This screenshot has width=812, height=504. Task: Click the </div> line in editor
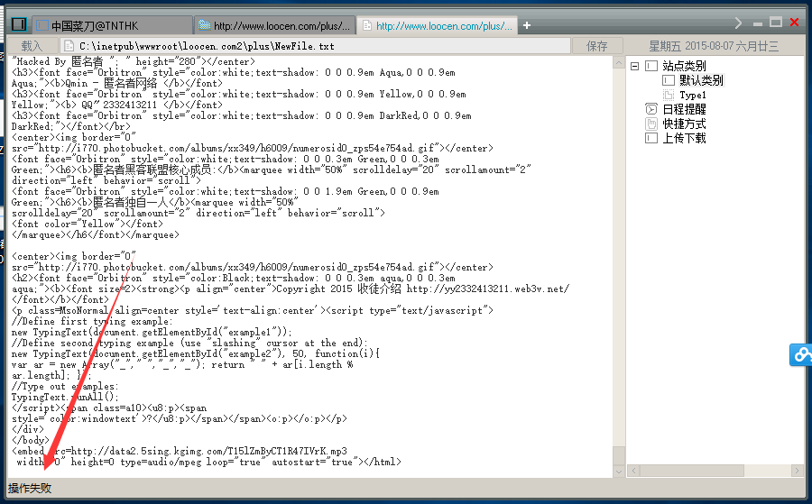(x=27, y=429)
